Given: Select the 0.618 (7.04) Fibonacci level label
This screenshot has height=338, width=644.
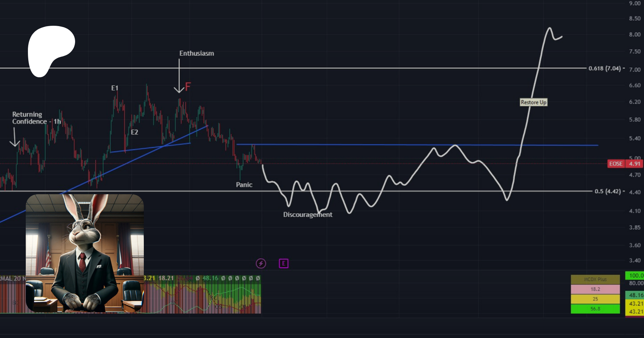Looking at the screenshot, I should click(x=605, y=68).
